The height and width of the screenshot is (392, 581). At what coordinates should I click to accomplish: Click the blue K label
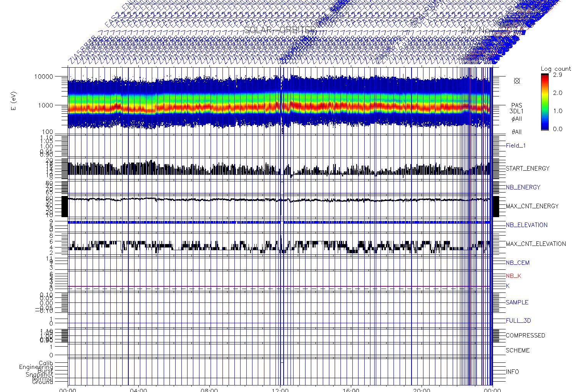[508, 286]
